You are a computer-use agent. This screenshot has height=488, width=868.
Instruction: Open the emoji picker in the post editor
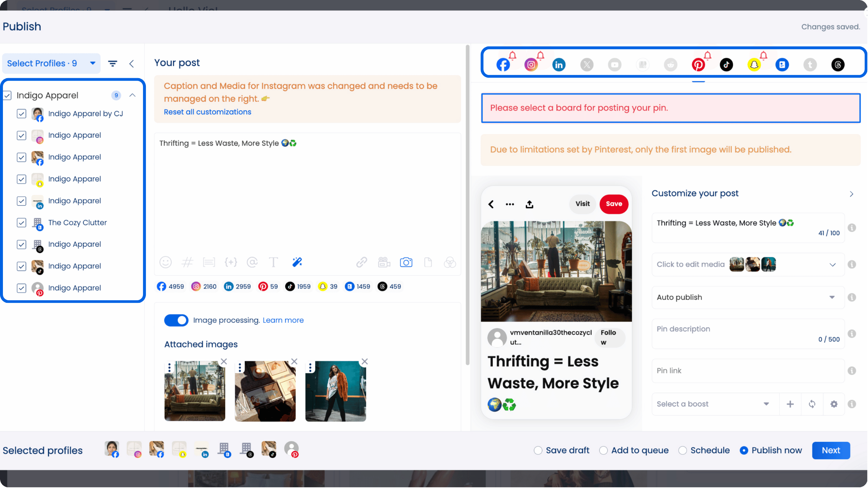[x=166, y=262]
